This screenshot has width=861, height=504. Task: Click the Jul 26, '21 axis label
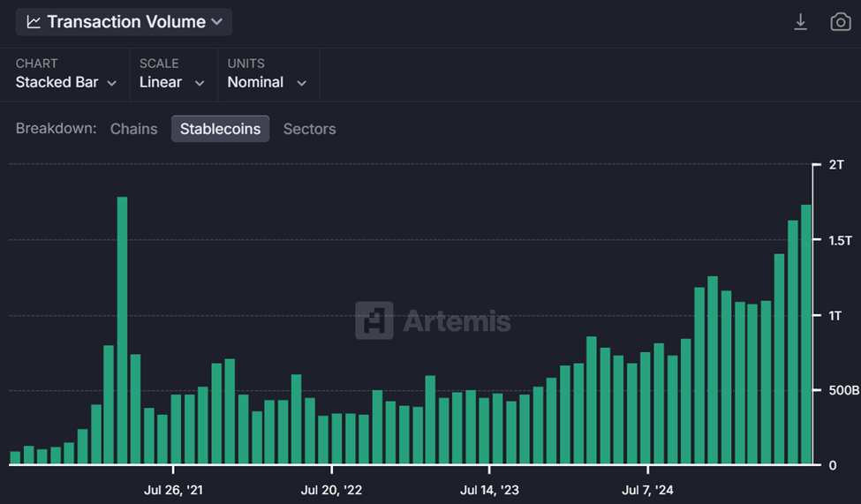click(x=173, y=490)
